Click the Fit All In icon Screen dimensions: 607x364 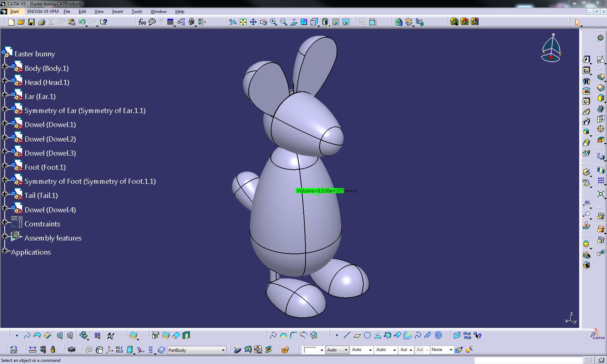point(243,22)
